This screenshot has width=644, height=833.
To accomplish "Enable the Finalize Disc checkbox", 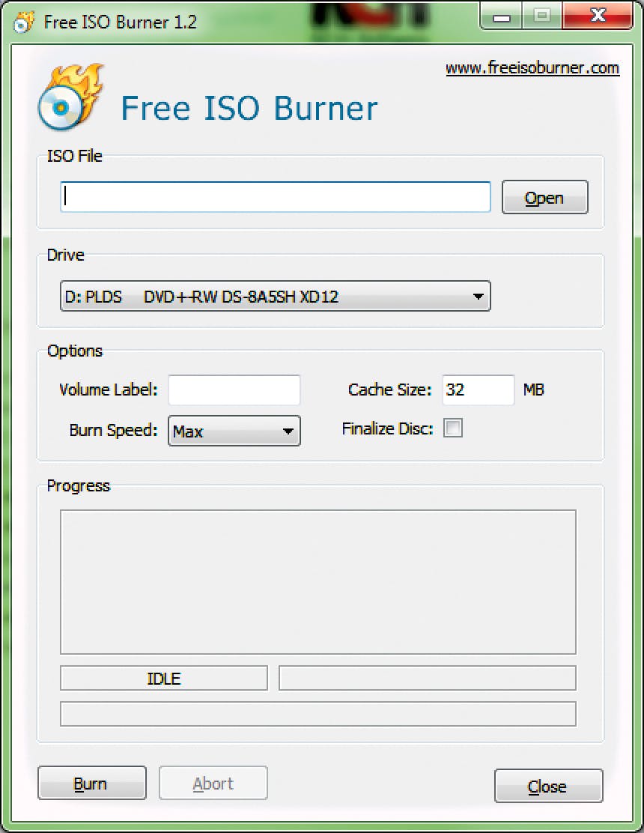I will [x=453, y=428].
